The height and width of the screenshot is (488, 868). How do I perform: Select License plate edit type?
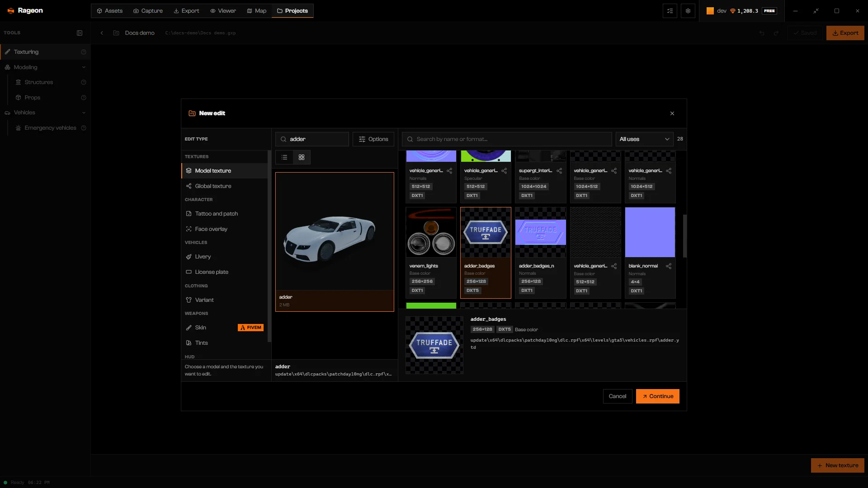224,272
